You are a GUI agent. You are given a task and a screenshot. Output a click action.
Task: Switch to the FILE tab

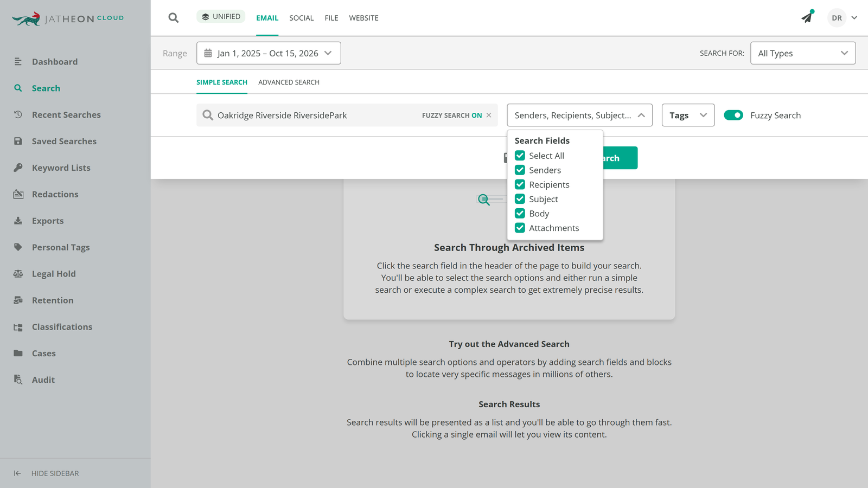coord(331,18)
